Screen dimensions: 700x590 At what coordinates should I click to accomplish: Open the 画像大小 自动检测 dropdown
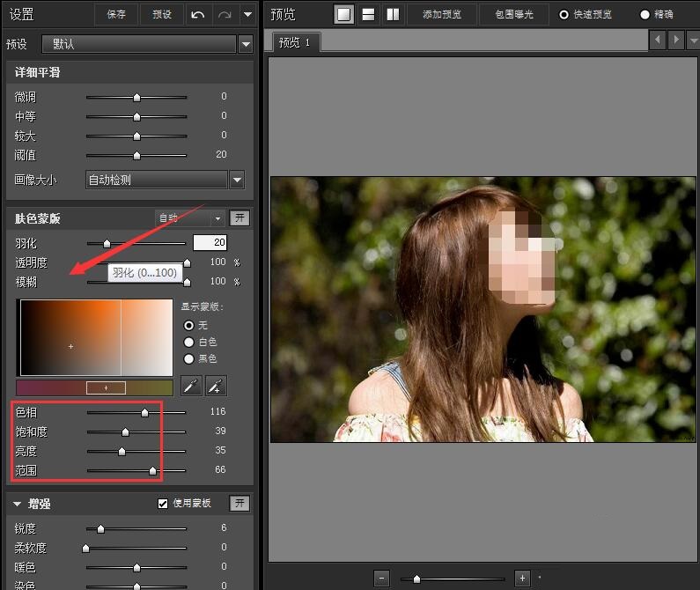pos(236,180)
